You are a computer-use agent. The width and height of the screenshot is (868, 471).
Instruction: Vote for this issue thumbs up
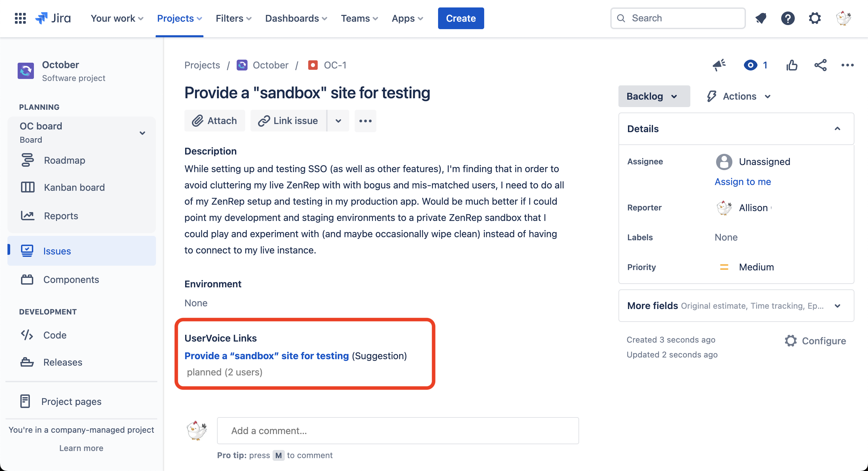[x=792, y=65]
